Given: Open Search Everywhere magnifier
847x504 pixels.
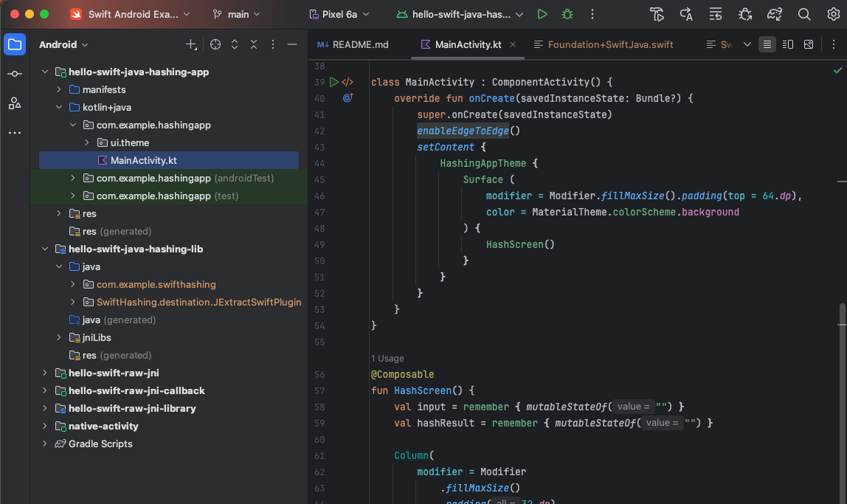Looking at the screenshot, I should pos(804,14).
